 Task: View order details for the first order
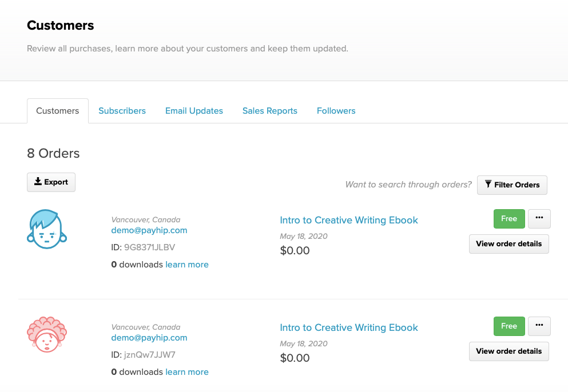click(x=509, y=244)
